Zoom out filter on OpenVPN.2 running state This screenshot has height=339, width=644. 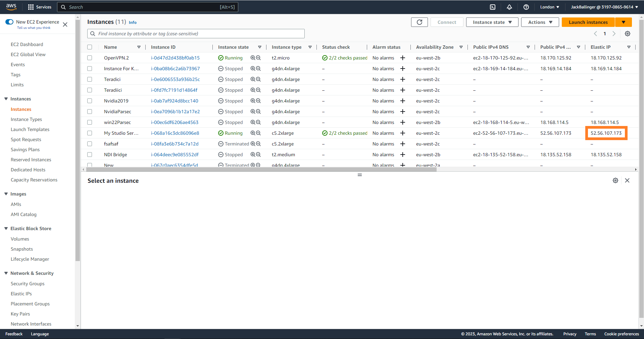point(258,58)
